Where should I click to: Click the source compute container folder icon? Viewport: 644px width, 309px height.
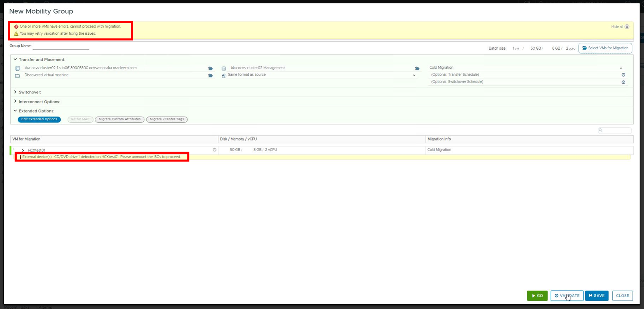(x=210, y=68)
